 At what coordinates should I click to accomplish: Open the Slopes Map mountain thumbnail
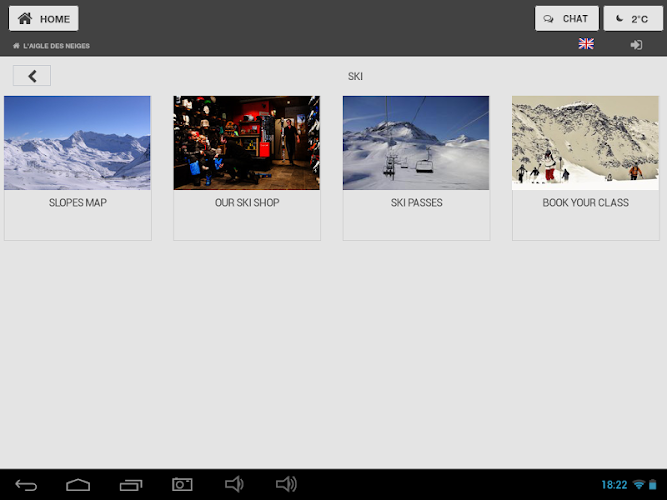(x=77, y=143)
